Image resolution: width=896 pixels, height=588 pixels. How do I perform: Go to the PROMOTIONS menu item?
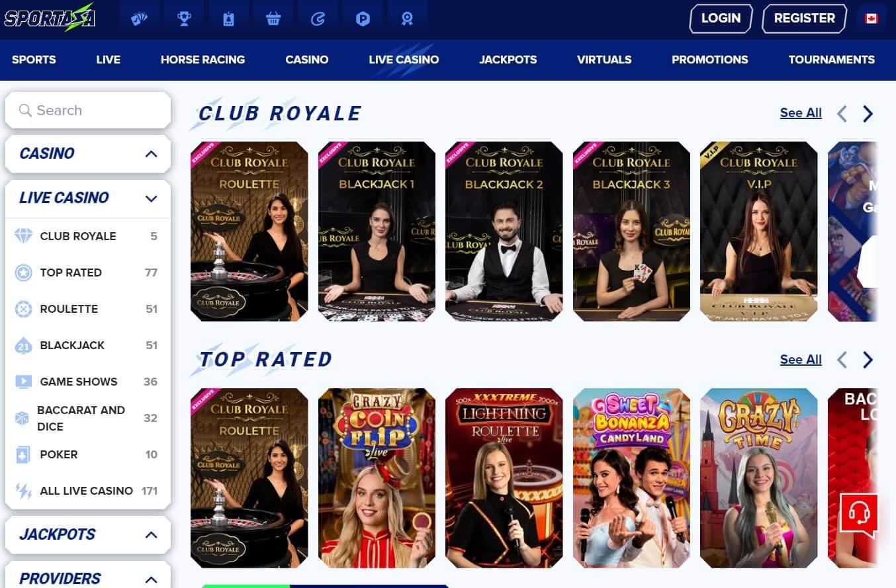click(x=709, y=60)
